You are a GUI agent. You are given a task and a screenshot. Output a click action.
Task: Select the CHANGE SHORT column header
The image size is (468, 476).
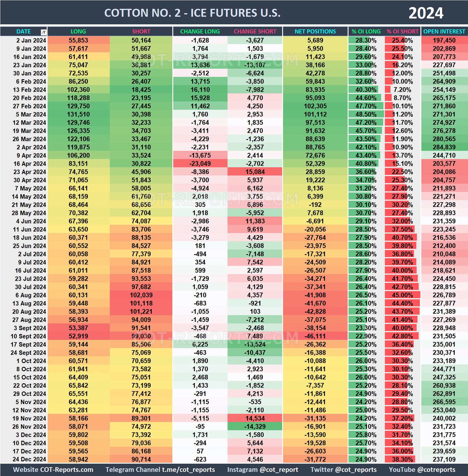tap(255, 31)
